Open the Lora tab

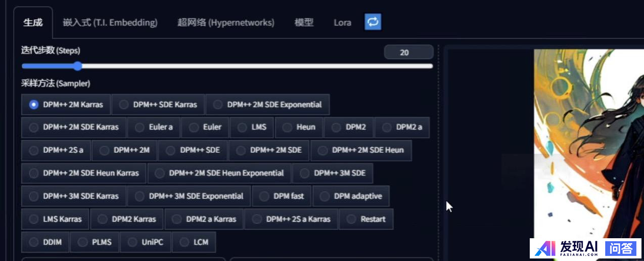click(x=342, y=23)
